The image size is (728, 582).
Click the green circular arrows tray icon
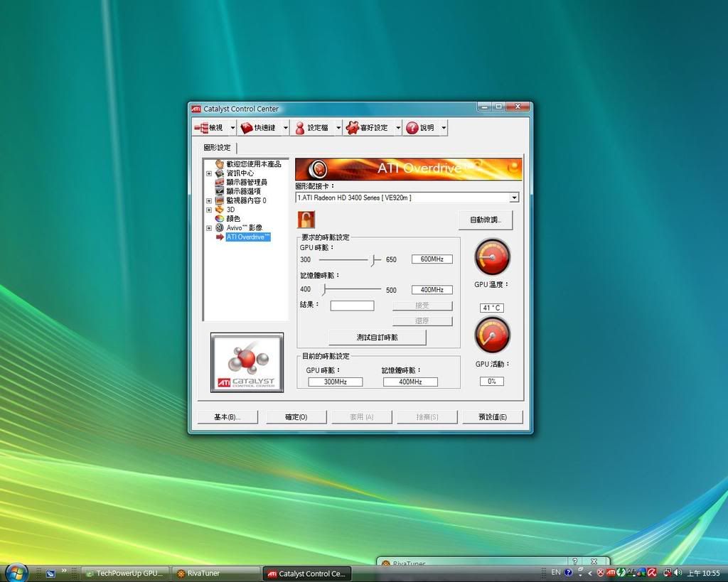pos(621,573)
